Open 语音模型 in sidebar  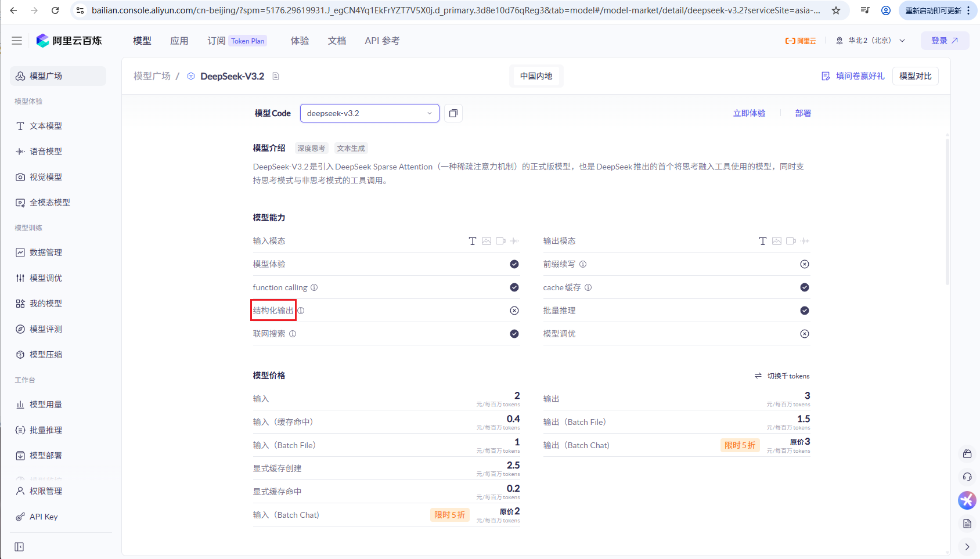(58, 152)
